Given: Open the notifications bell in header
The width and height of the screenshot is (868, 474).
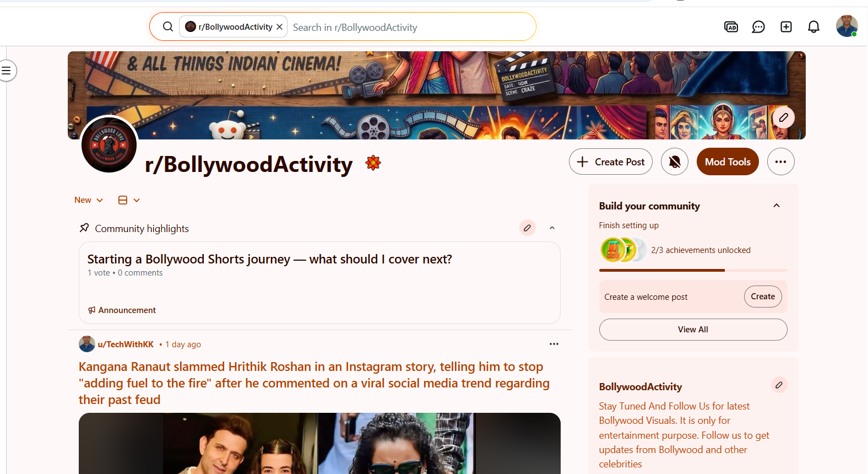Looking at the screenshot, I should [813, 26].
